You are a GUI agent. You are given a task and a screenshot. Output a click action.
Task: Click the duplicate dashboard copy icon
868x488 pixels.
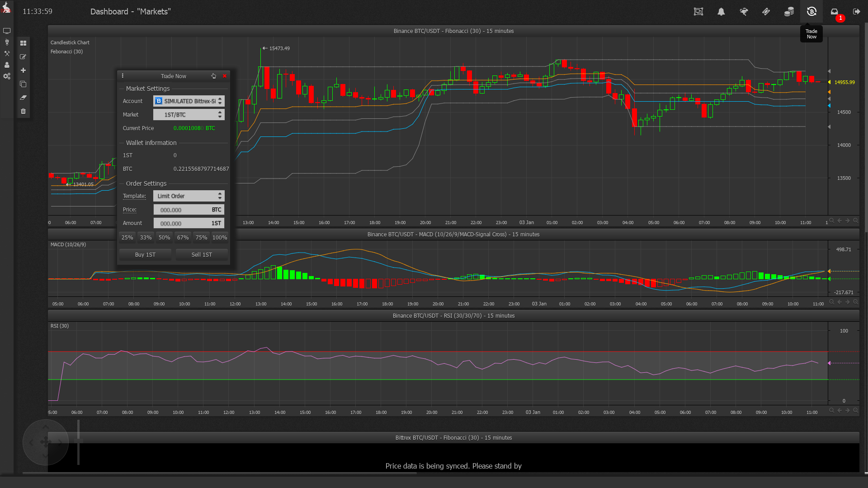point(23,84)
